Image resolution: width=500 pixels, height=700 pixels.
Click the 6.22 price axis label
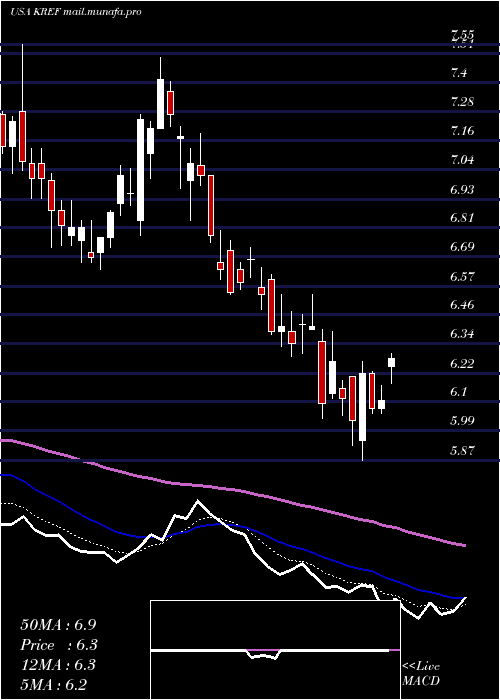tap(462, 364)
